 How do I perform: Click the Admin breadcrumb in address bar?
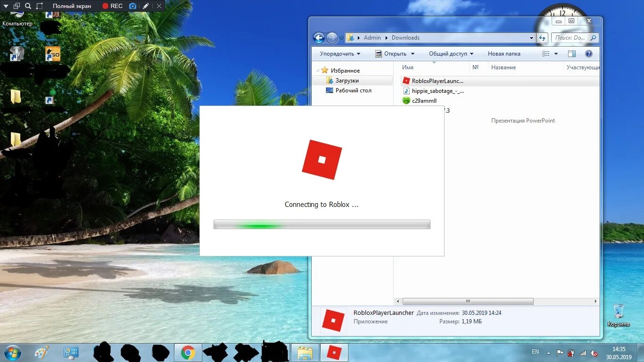point(372,38)
